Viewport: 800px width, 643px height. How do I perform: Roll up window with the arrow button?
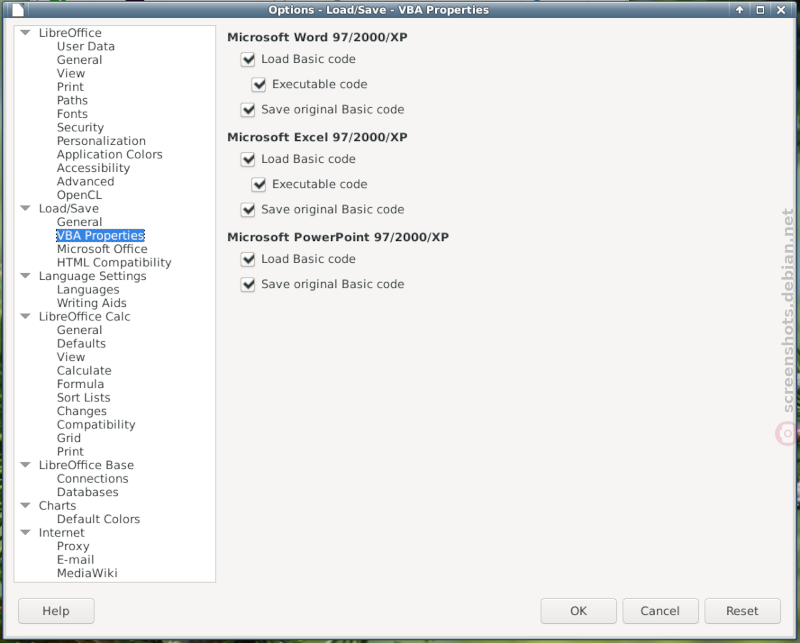tap(739, 10)
